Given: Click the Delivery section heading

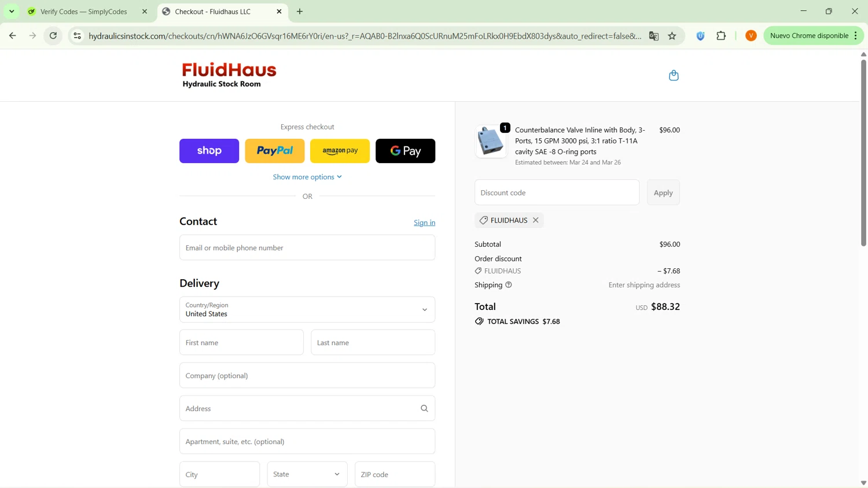Looking at the screenshot, I should (x=199, y=283).
